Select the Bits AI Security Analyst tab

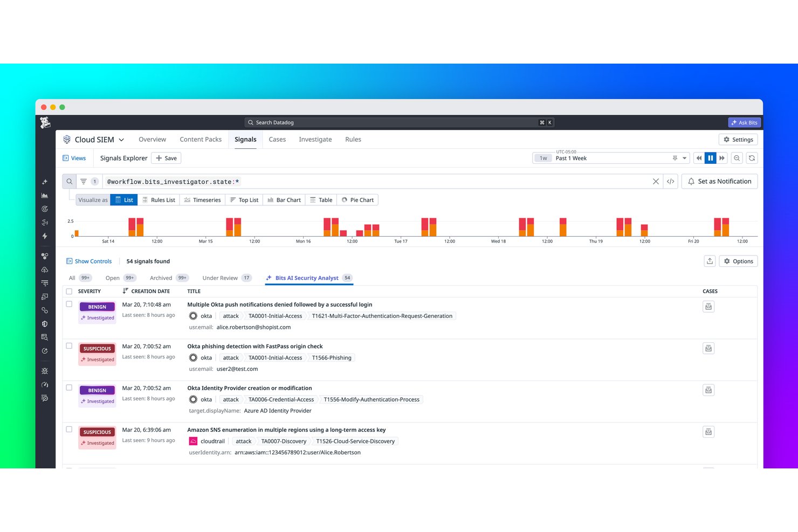point(308,278)
